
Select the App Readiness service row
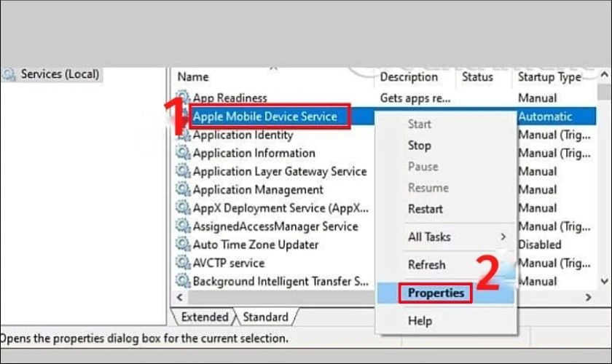pos(230,98)
